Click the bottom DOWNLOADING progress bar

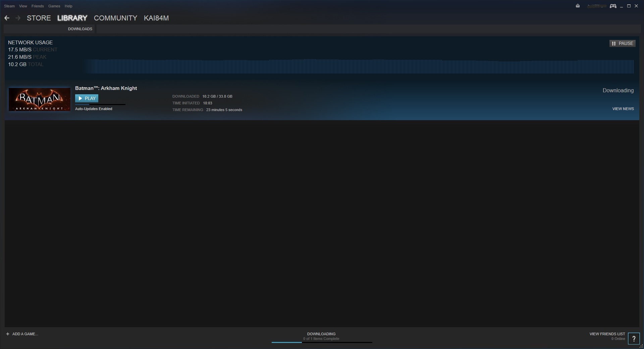pos(322,342)
